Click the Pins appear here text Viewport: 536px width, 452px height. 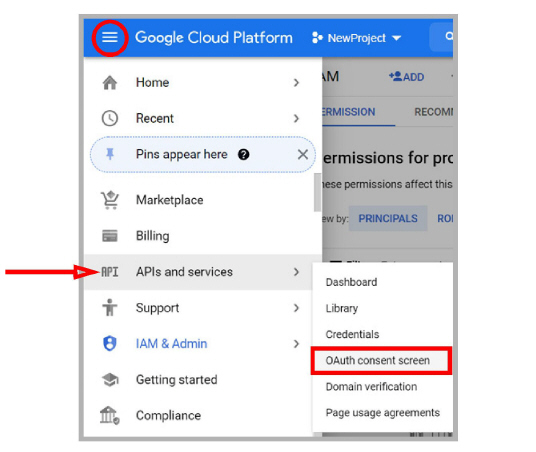tap(182, 154)
